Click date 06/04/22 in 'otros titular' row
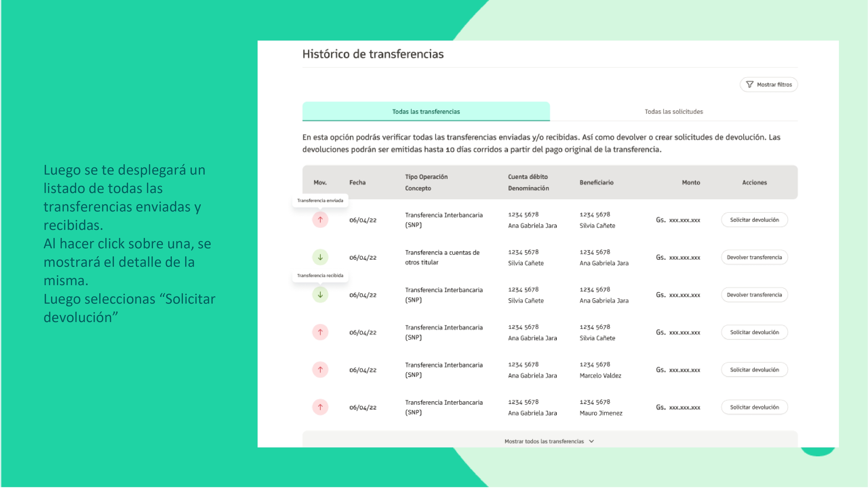The height and width of the screenshot is (488, 868). pyautogui.click(x=363, y=258)
